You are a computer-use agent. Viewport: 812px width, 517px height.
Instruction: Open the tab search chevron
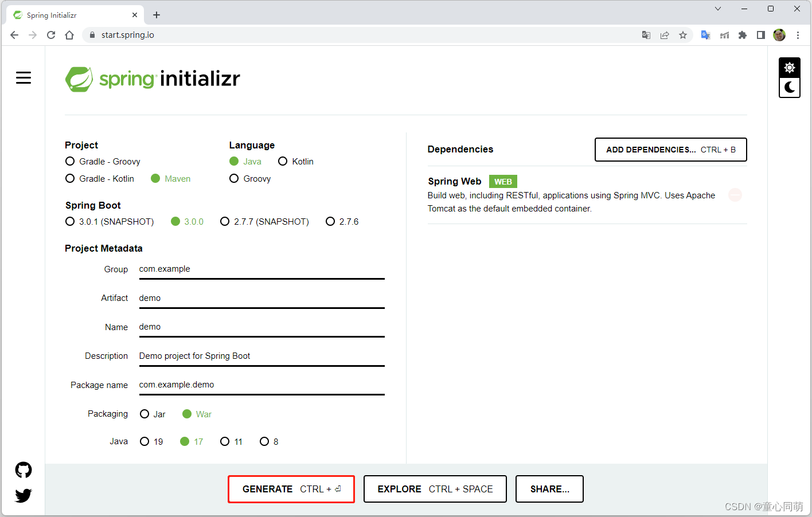tap(718, 9)
